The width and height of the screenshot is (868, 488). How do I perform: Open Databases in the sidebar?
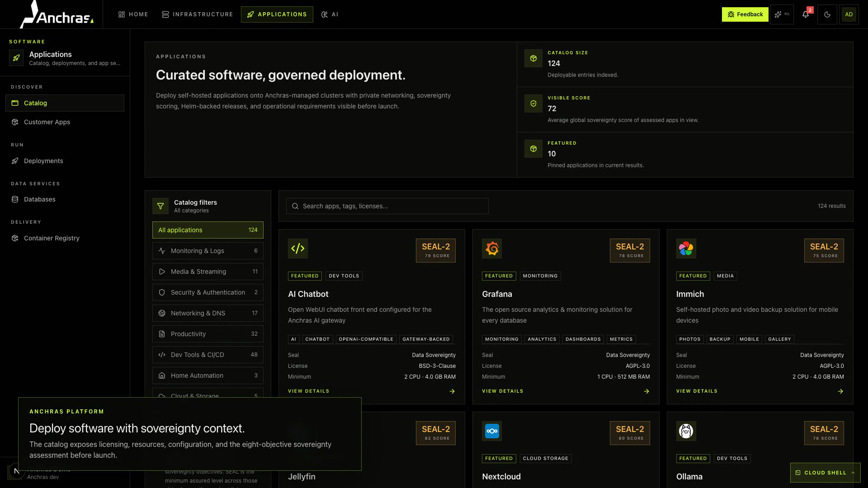(x=65, y=199)
